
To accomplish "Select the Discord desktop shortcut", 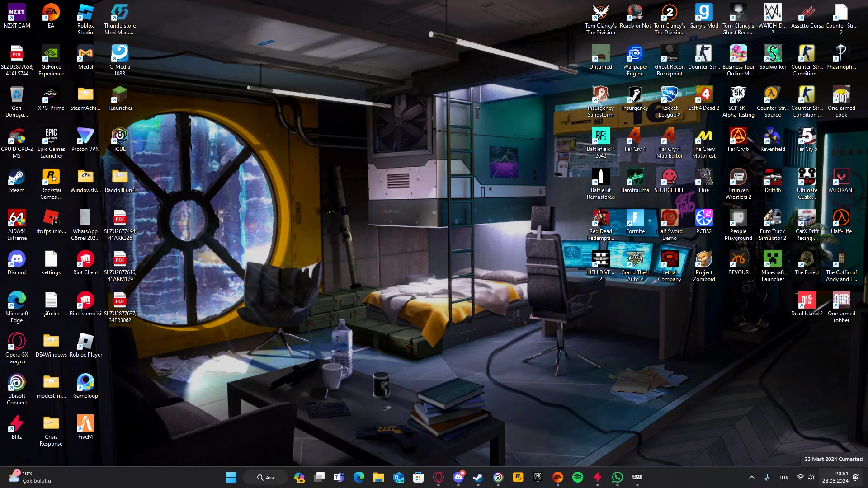I will (17, 263).
